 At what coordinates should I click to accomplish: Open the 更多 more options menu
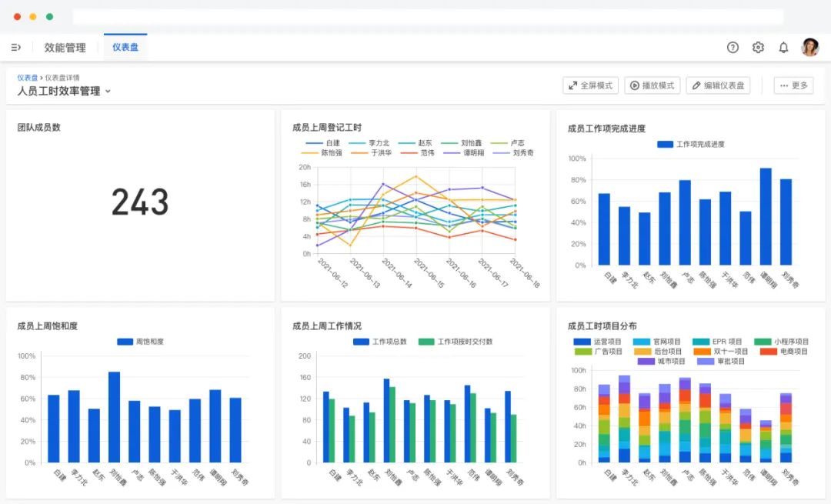tap(793, 85)
